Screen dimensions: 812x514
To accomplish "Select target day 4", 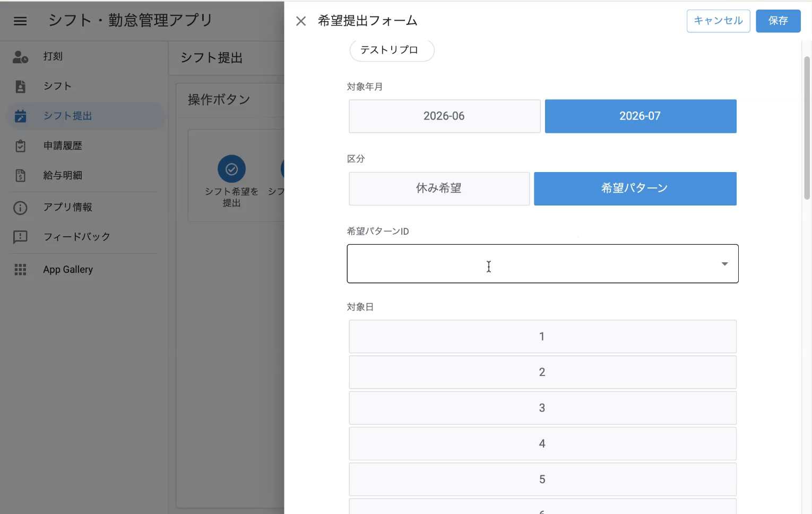I will 542,443.
